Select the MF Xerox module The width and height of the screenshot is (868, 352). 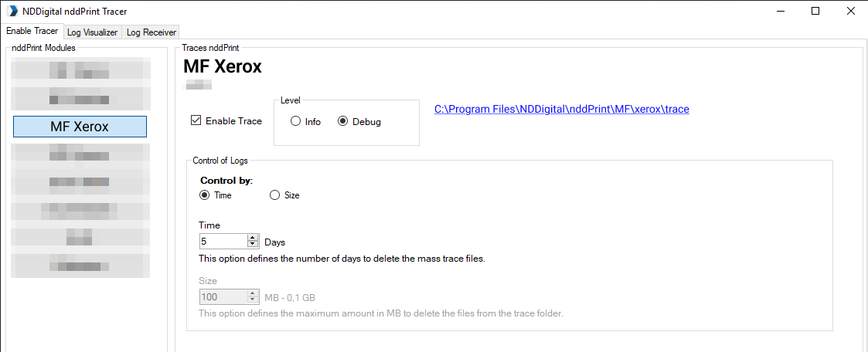[80, 127]
